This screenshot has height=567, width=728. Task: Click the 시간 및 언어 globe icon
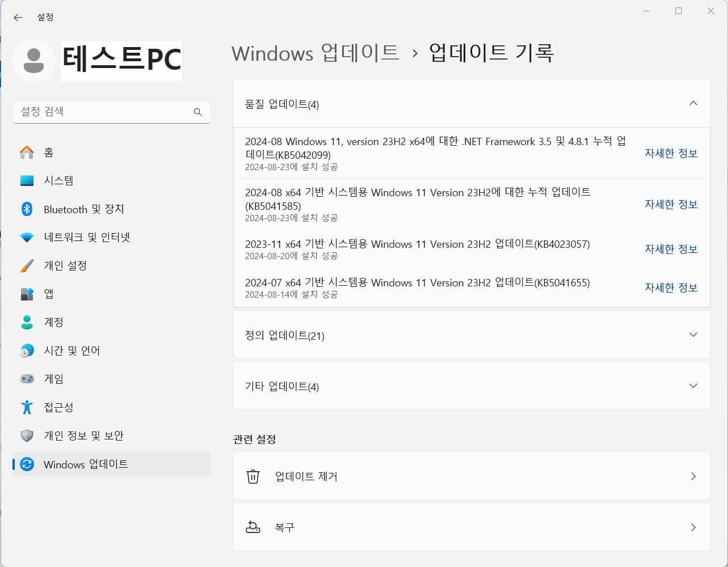coord(27,350)
